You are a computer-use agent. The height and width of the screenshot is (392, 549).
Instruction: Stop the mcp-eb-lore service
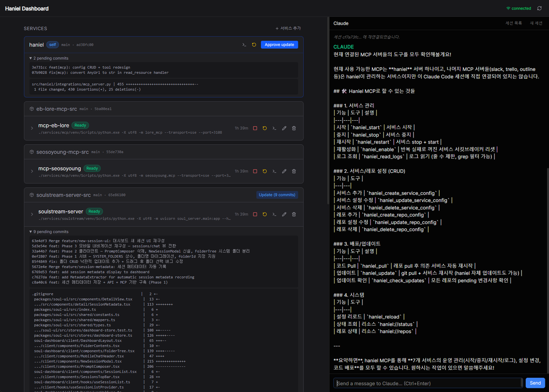pos(255,128)
